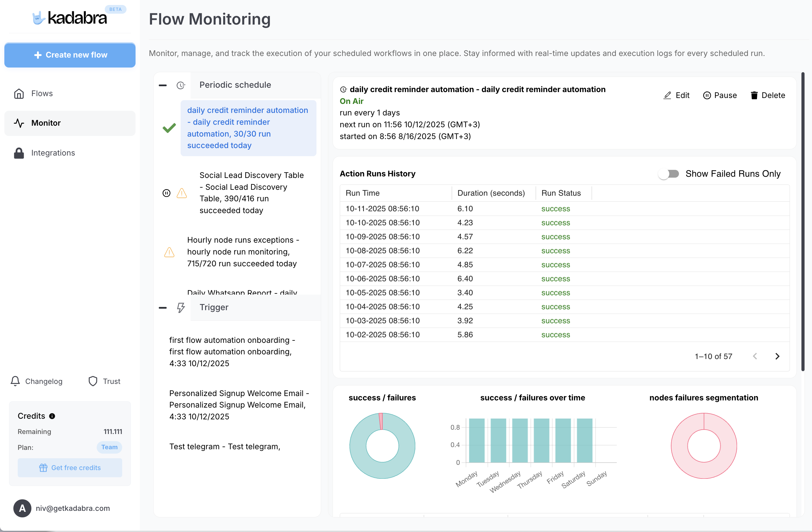The height and width of the screenshot is (532, 812).
Task: Go to next page of runs history
Action: 777,356
